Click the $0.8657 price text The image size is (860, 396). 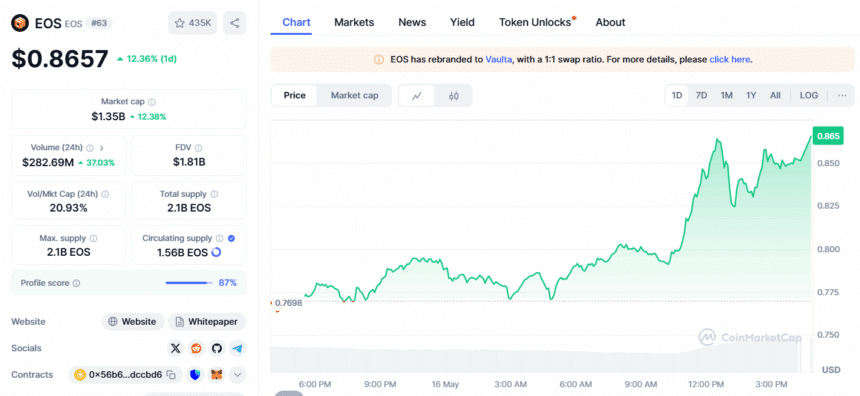(60, 59)
